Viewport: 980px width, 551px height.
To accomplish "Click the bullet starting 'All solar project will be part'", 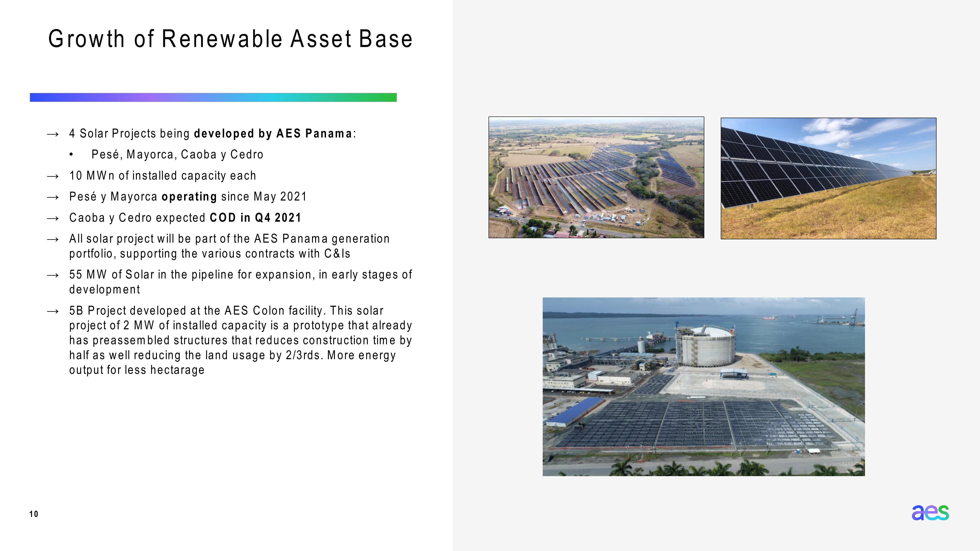I will pyautogui.click(x=229, y=246).
